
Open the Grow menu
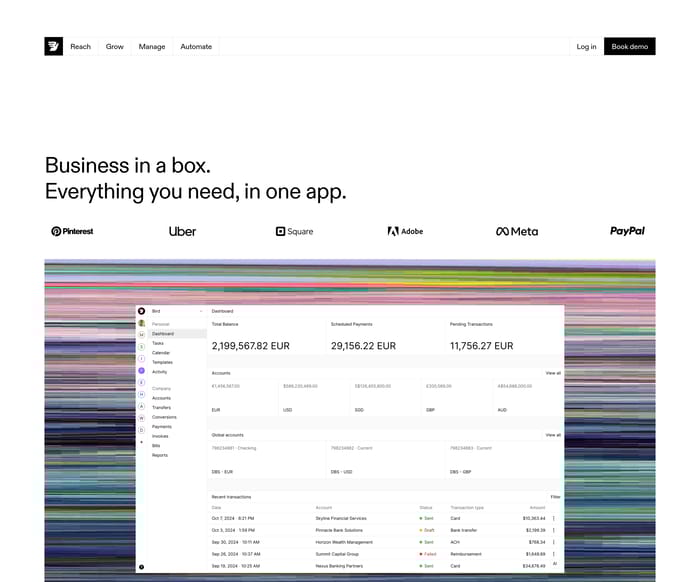click(x=115, y=46)
